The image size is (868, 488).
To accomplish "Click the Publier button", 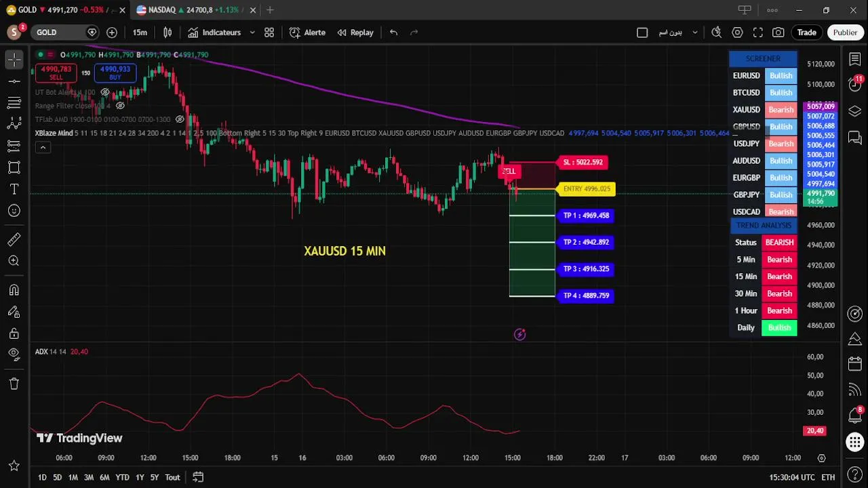I will point(845,33).
